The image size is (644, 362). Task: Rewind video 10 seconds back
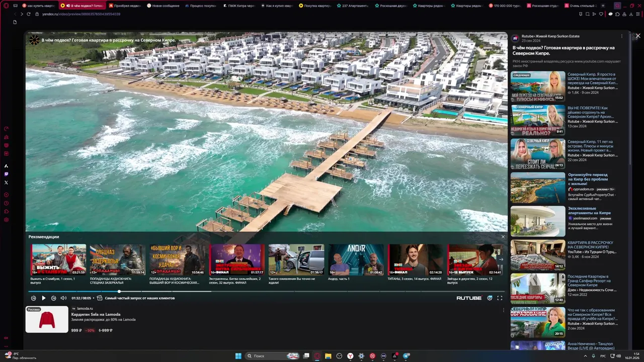34,298
